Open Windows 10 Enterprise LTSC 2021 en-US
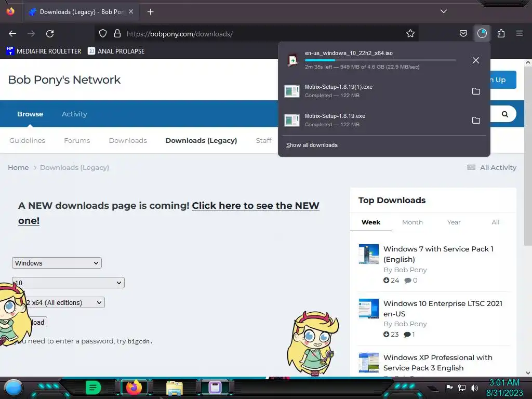The image size is (532, 399). (443, 309)
